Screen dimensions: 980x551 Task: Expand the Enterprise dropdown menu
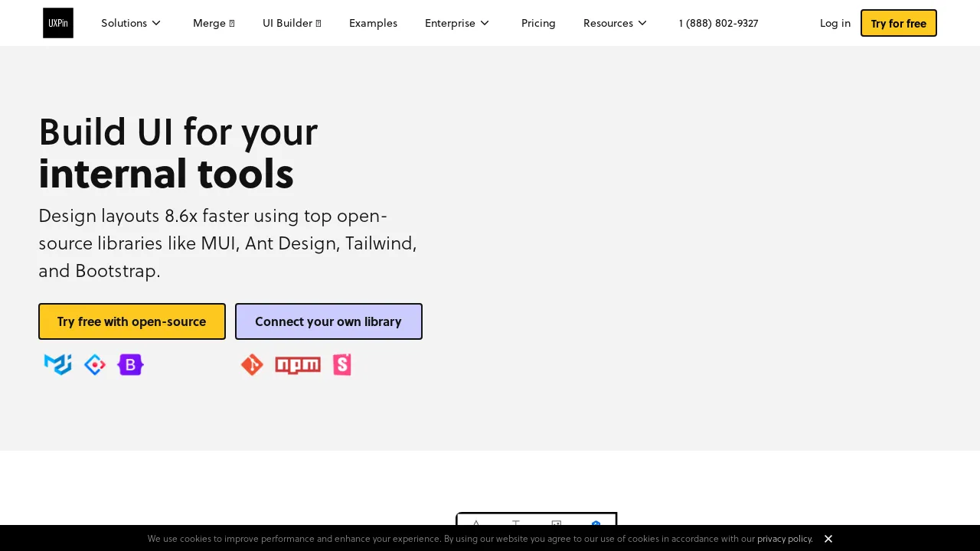point(457,23)
